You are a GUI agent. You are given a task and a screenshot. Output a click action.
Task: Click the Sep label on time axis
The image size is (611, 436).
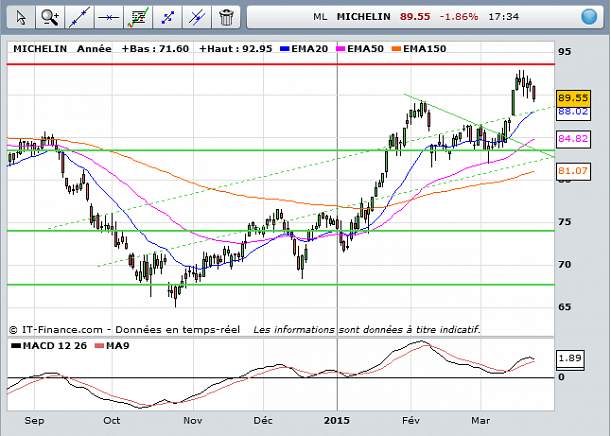coord(34,421)
